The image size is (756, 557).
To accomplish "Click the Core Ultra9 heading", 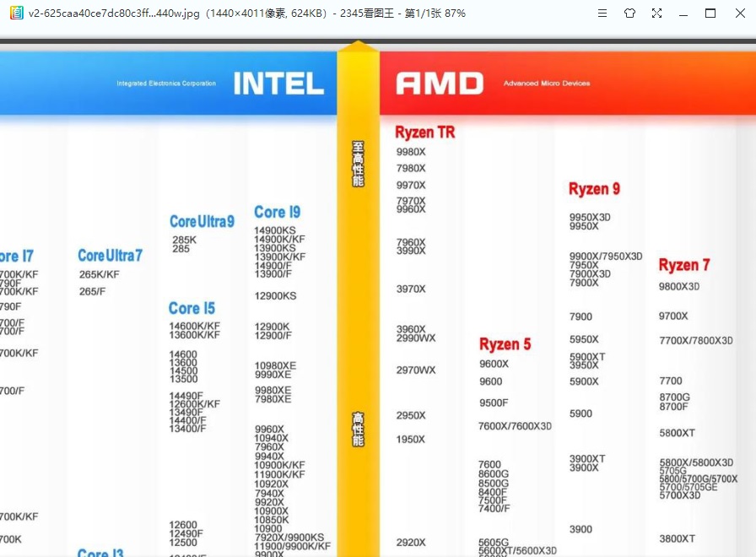I will 202,221.
